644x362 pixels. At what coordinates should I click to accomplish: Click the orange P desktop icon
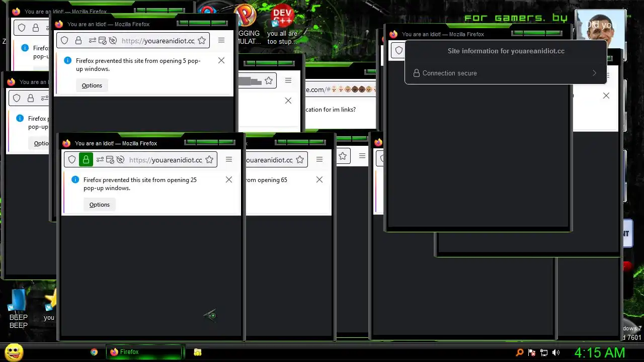coord(246,15)
